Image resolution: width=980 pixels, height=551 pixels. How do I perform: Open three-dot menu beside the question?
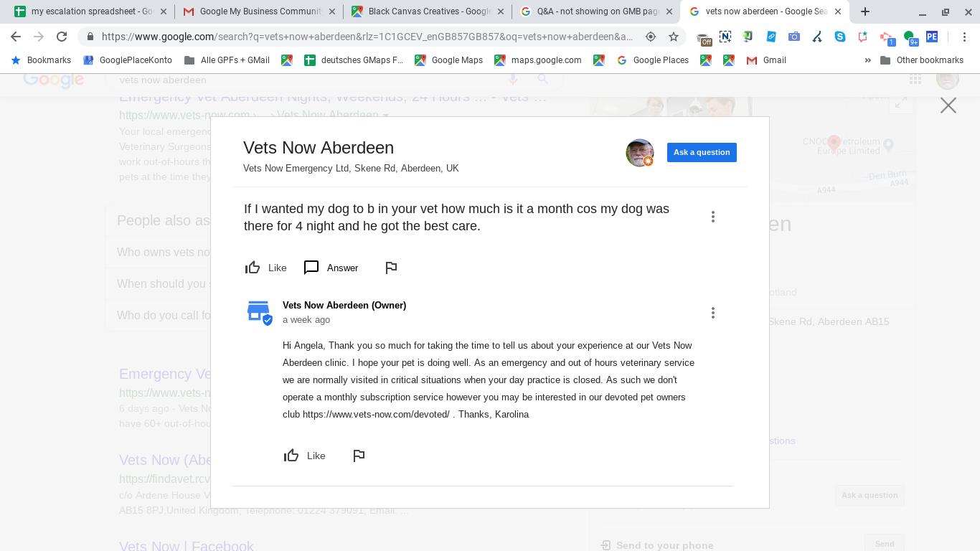[712, 217]
